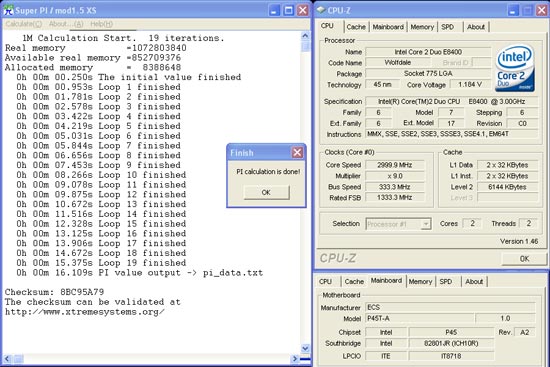Open the Processor #1 selection dropdown

398,224
